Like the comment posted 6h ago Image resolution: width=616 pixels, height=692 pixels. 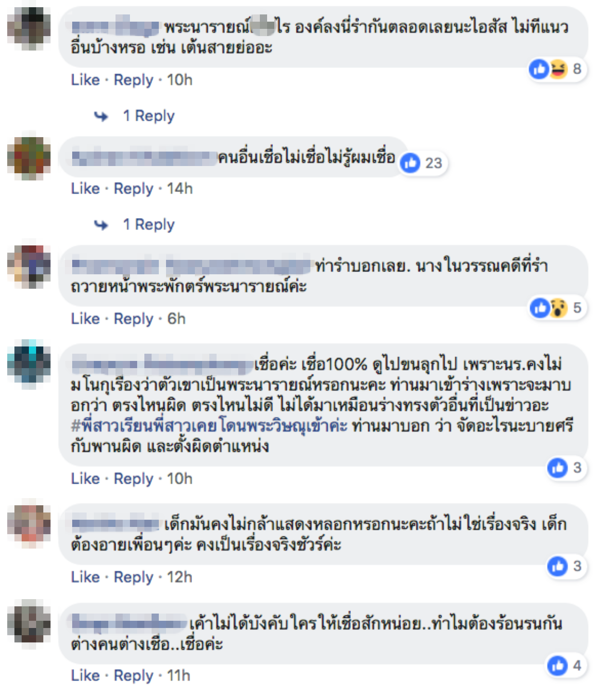click(85, 319)
